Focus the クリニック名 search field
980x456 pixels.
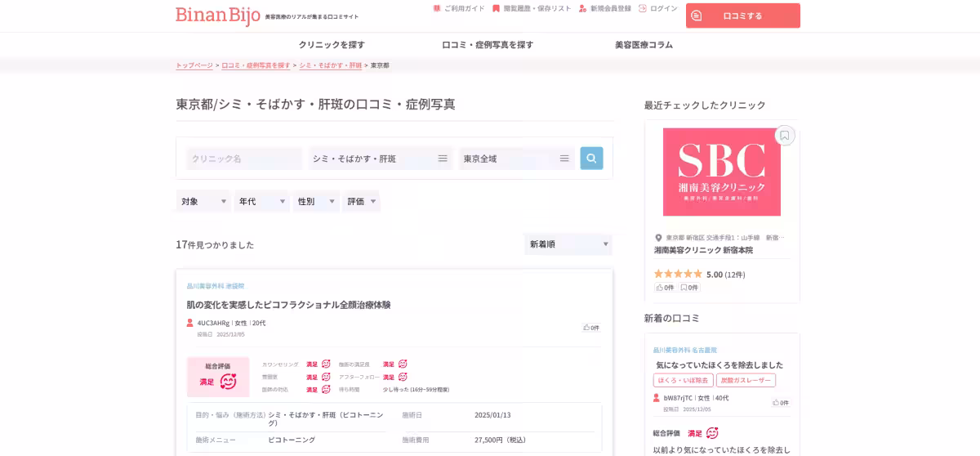[x=244, y=159]
